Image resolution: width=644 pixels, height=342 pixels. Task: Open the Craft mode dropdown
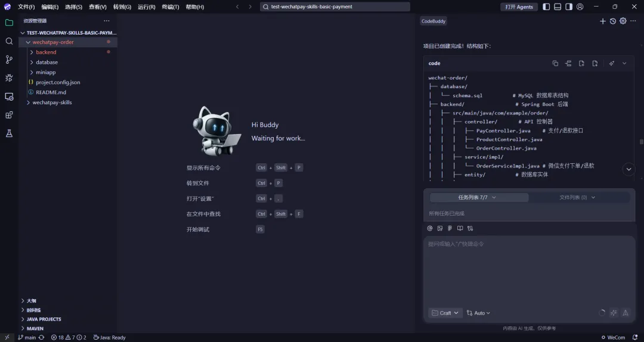click(445, 313)
